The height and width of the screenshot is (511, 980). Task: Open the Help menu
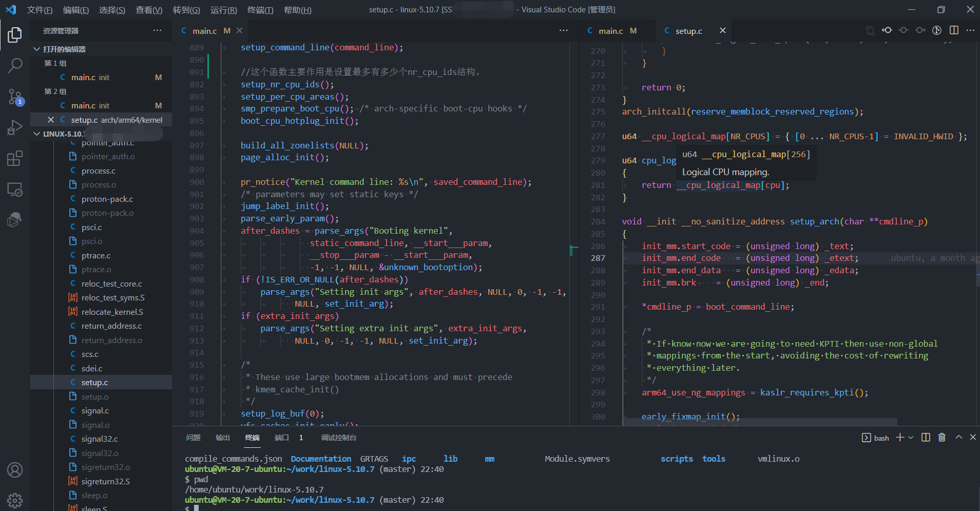(x=298, y=10)
